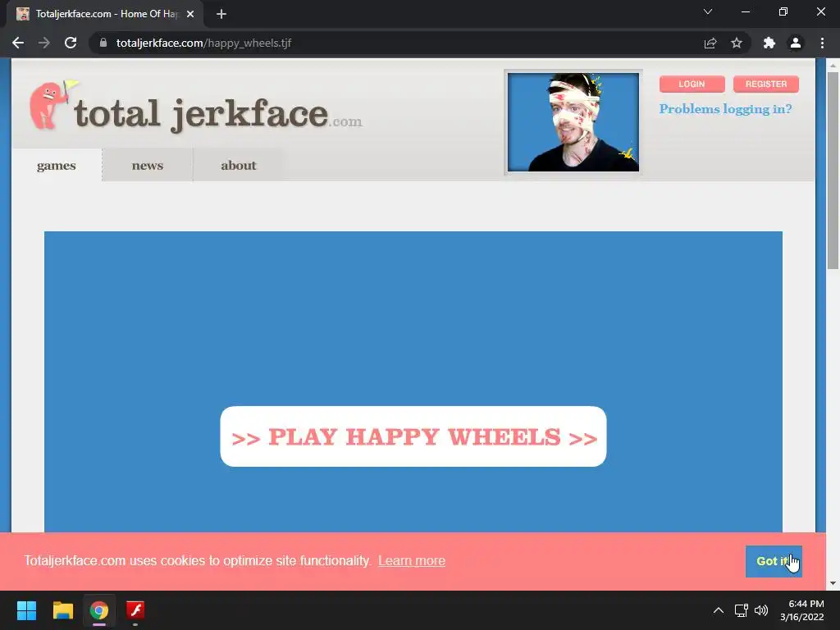Click the scrollbar down arrow

[833, 583]
